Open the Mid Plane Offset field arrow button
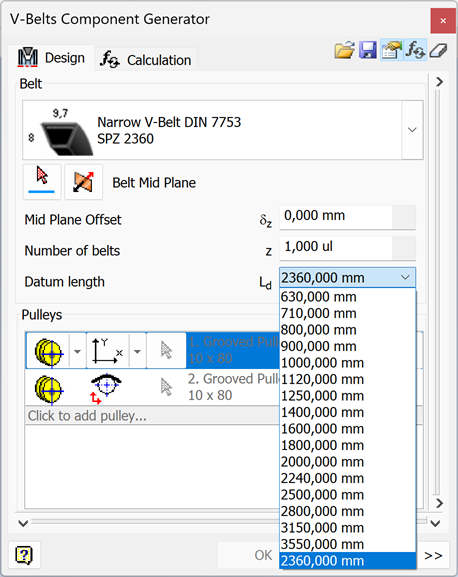The width and height of the screenshot is (458, 577). 404,217
